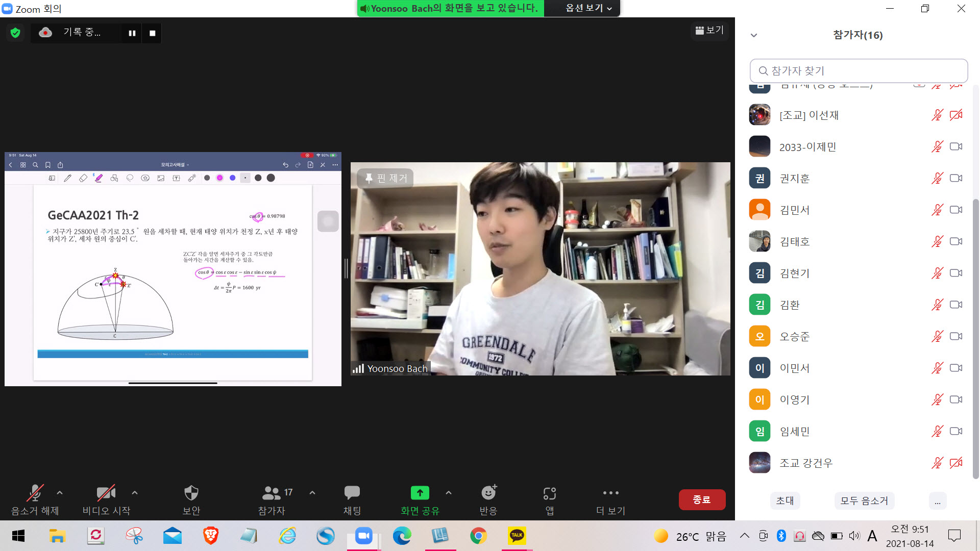Pause the meeting recording
The image size is (980, 551).
click(132, 33)
